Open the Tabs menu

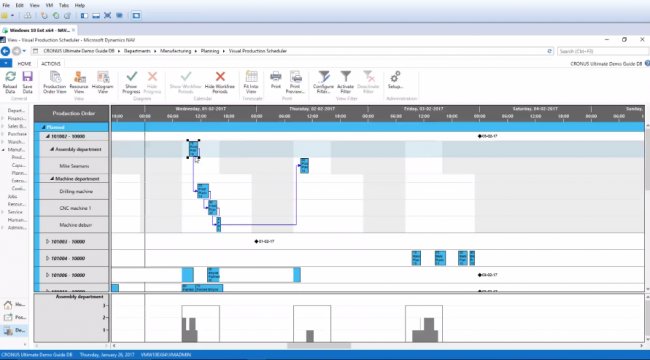coord(64,5)
